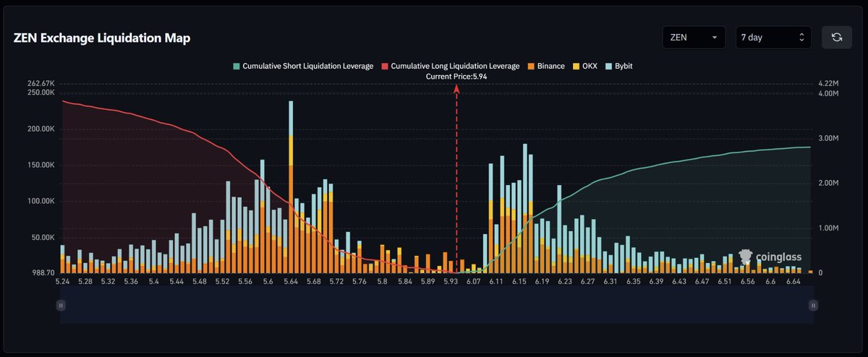Open the 7 day time range dropdown
The height and width of the screenshot is (357, 868).
773,38
